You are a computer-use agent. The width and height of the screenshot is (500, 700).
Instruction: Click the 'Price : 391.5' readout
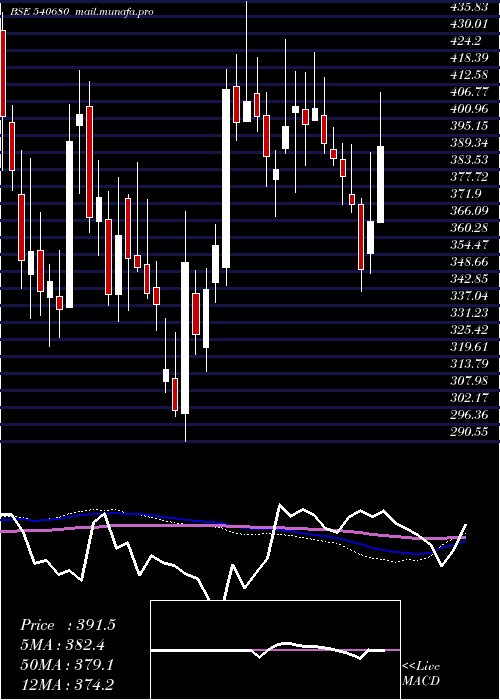click(x=68, y=625)
